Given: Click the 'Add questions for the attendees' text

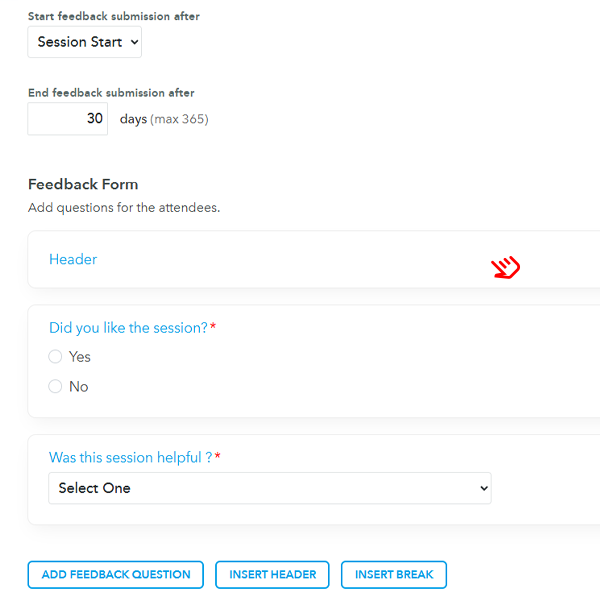Looking at the screenshot, I should (x=124, y=208).
